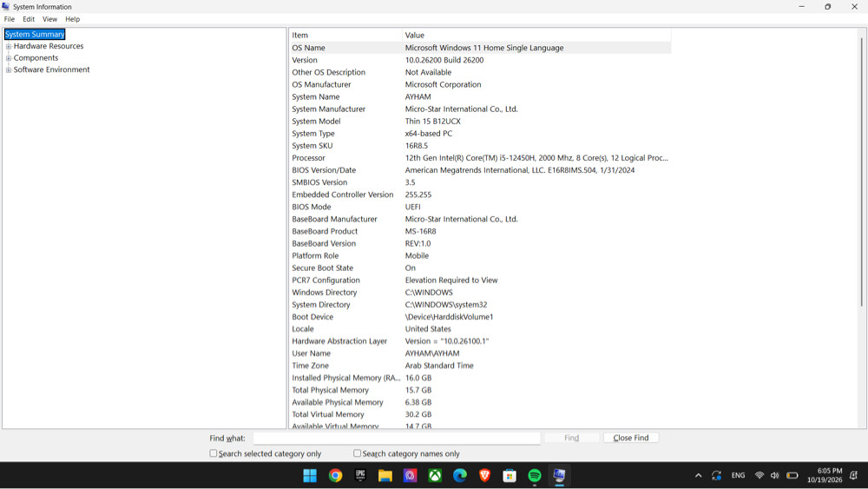The height and width of the screenshot is (489, 868).
Task: Select System Summary in the tree
Action: pos(35,35)
